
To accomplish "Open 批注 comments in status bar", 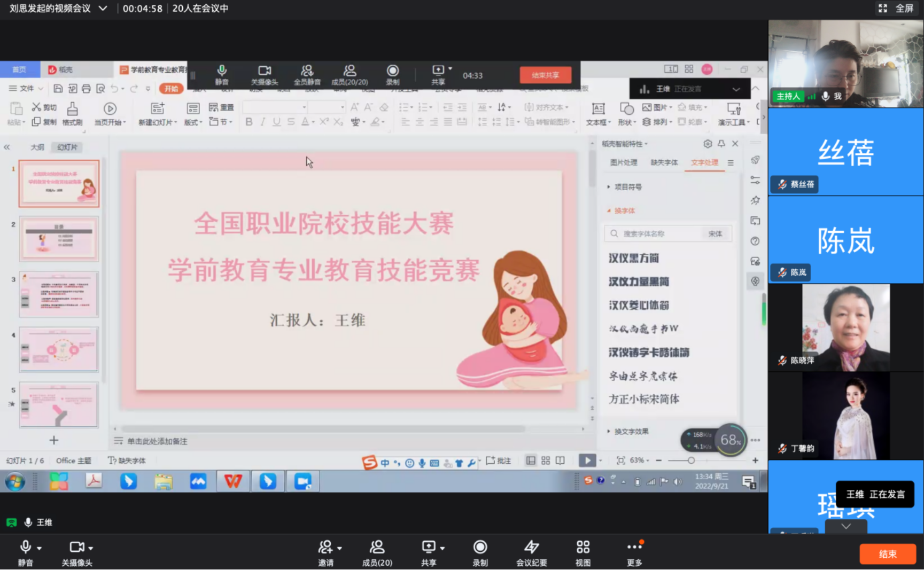I will [x=498, y=460].
